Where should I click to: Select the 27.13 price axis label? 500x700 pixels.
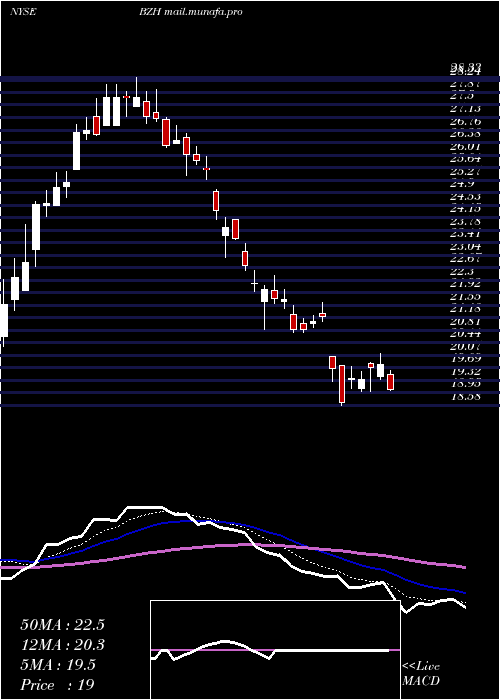coord(465,108)
